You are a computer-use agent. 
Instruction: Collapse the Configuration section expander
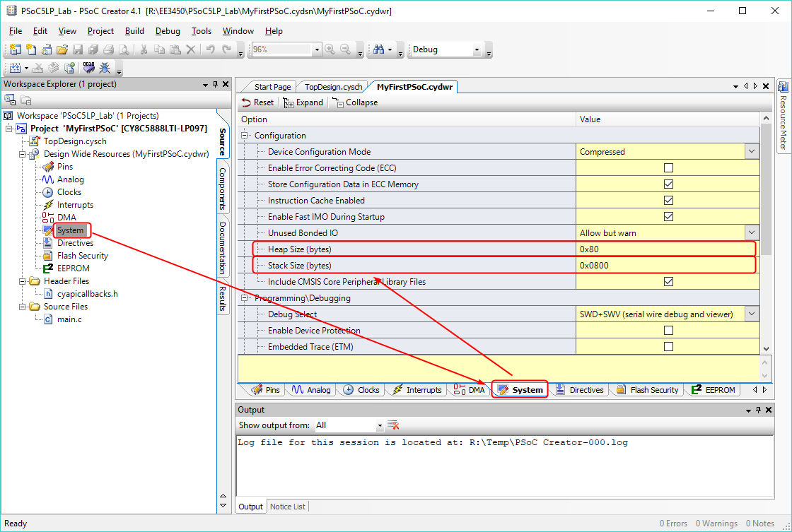(246, 136)
